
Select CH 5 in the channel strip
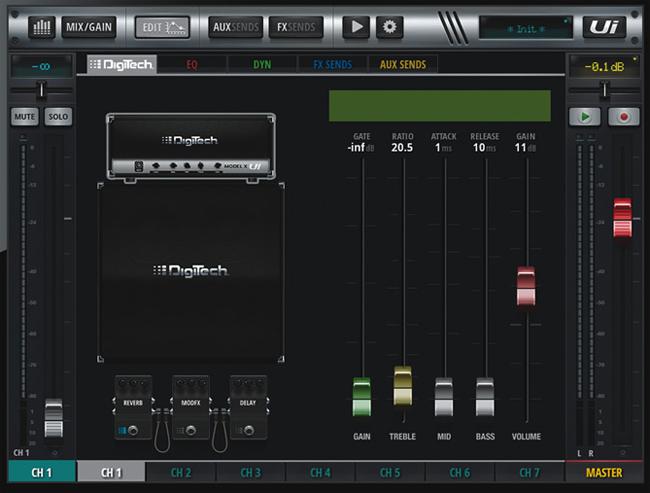pos(389,472)
